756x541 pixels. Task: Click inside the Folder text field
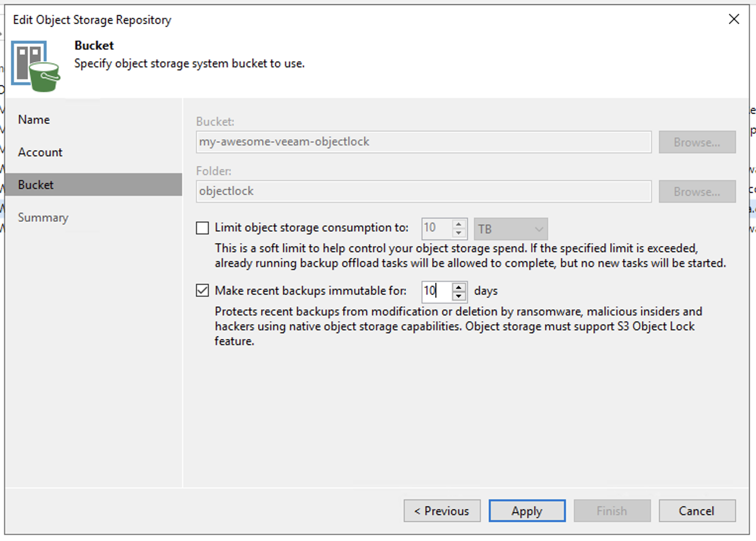coord(423,191)
